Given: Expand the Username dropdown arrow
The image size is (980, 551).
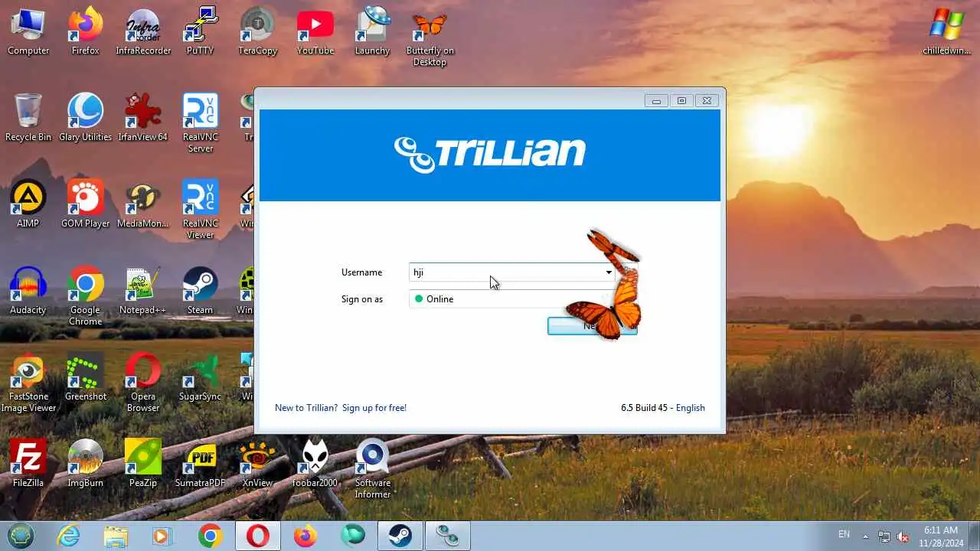Looking at the screenshot, I should pos(609,272).
